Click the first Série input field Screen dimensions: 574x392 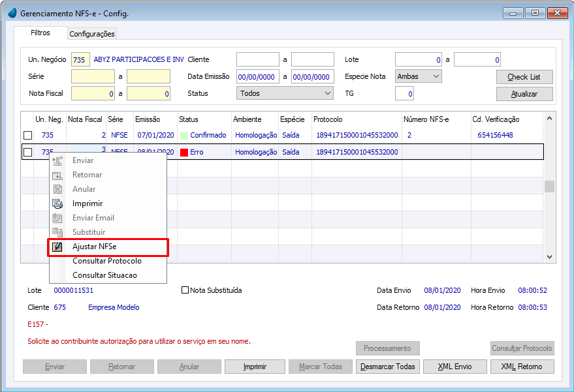pos(93,76)
